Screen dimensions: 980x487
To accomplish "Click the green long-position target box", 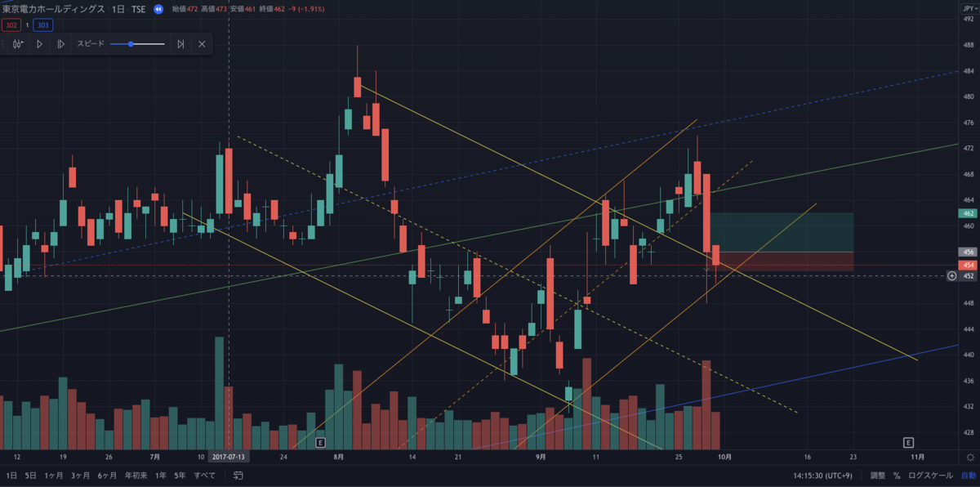I will pyautogui.click(x=782, y=232).
